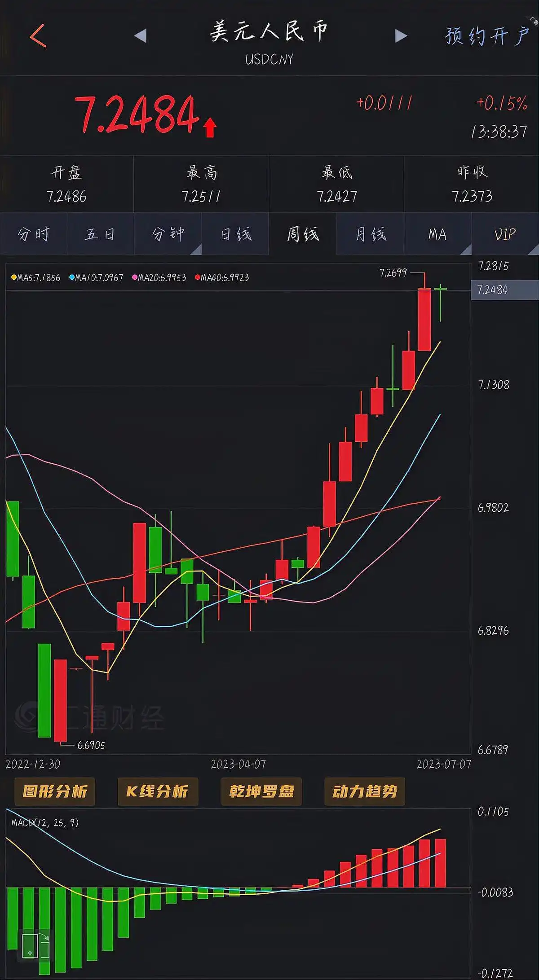Select the 月线 monthly chart tab

[370, 234]
